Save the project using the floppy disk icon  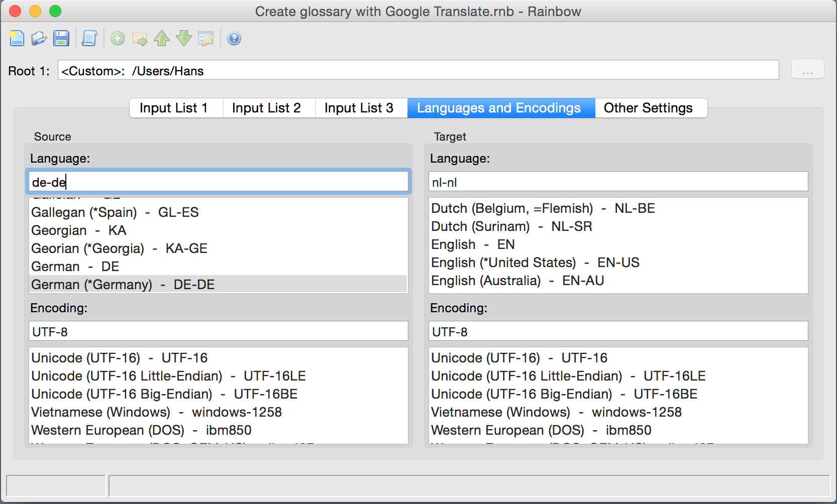coord(61,39)
